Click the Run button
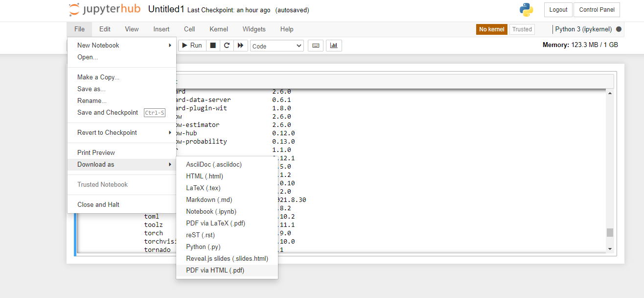Screen dimensions: 644x298 pos(192,46)
